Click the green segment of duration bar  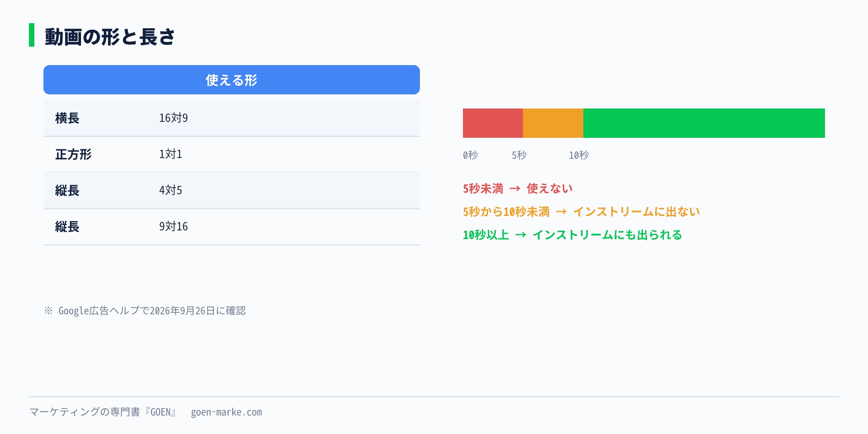point(704,123)
